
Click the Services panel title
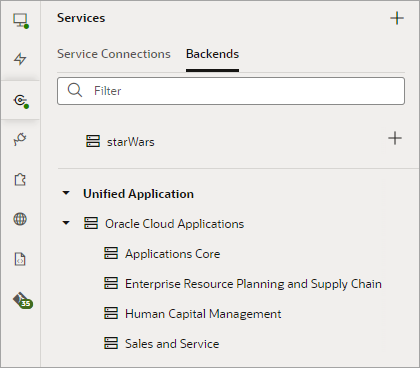click(x=81, y=18)
